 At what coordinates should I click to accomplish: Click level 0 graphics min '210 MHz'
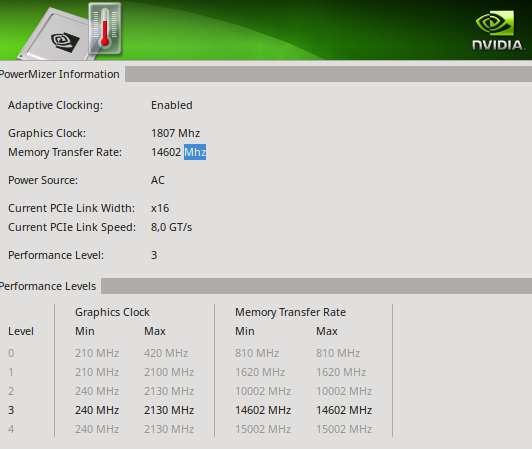click(x=97, y=353)
